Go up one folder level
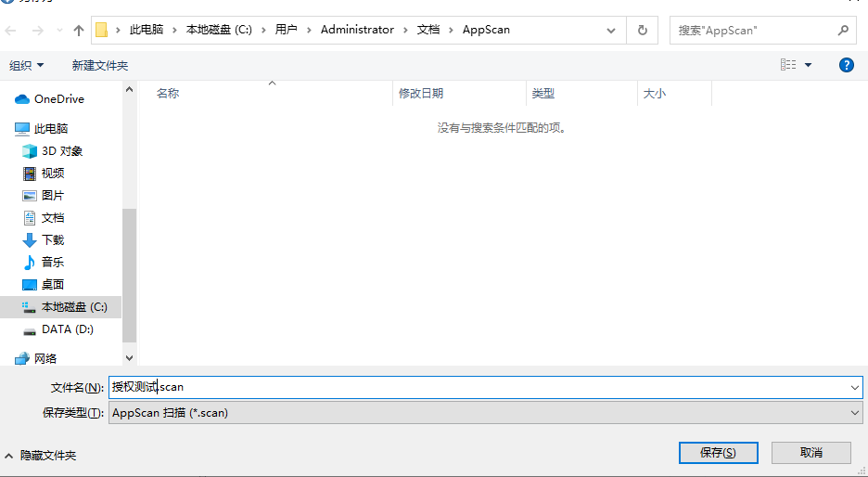The width and height of the screenshot is (868, 477). 79,31
